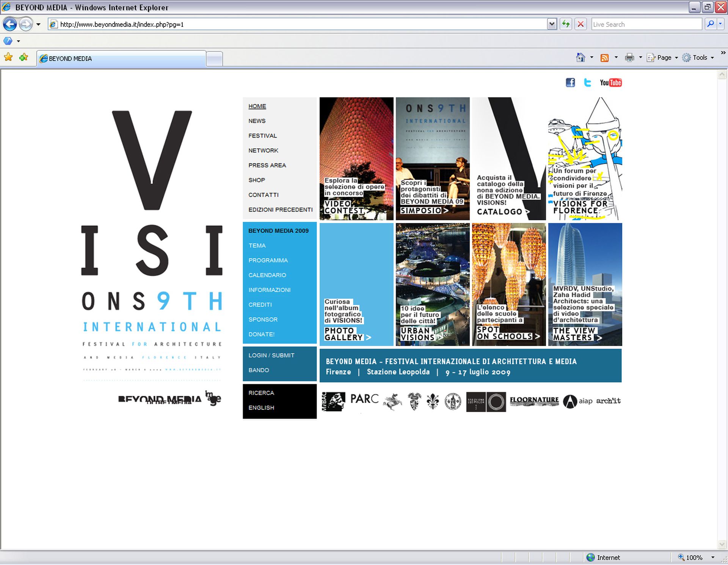The image size is (728, 565).
Task: Expand the toolbar overflow chevron
Action: click(x=723, y=53)
